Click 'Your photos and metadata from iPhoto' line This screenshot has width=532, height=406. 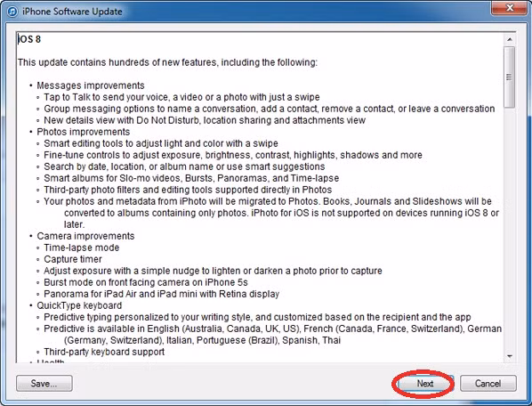[x=271, y=213]
